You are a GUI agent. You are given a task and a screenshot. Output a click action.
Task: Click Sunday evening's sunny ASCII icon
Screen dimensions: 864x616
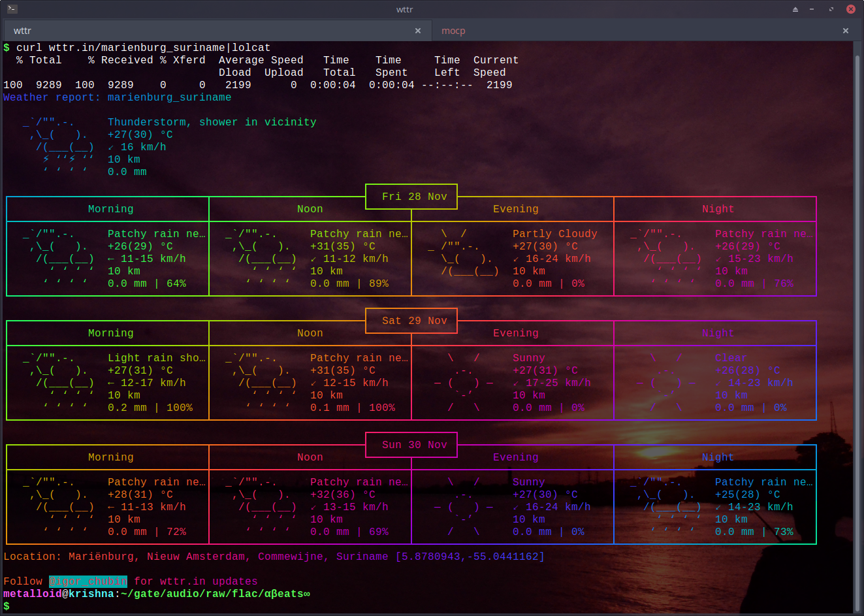pos(464,507)
